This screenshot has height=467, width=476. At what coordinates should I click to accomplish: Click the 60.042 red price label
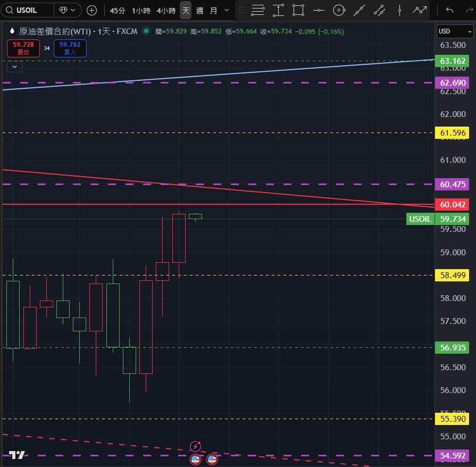coord(452,204)
